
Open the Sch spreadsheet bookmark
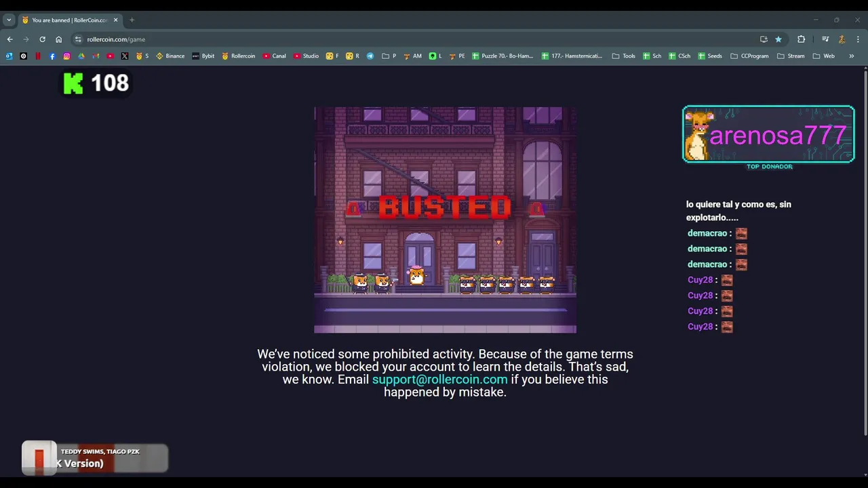[x=652, y=56]
